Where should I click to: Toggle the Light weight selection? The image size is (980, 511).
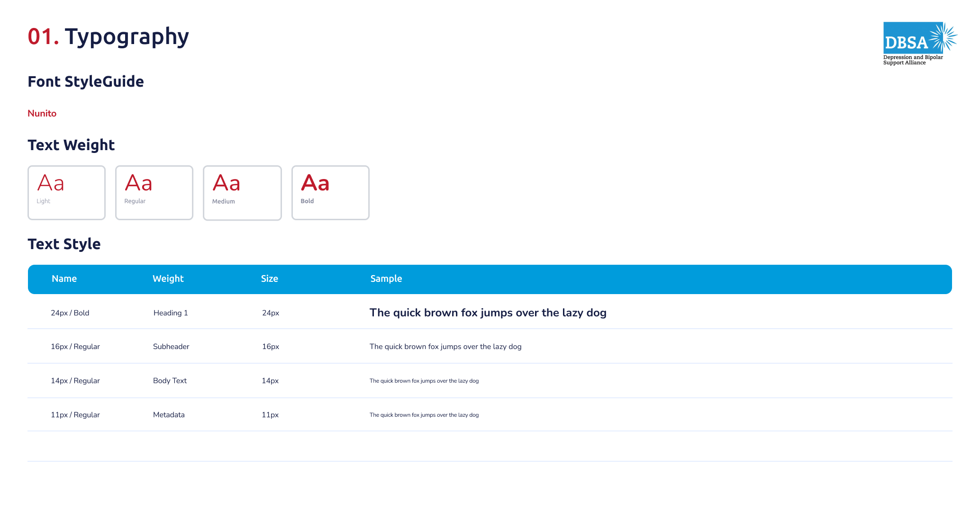[x=66, y=192]
